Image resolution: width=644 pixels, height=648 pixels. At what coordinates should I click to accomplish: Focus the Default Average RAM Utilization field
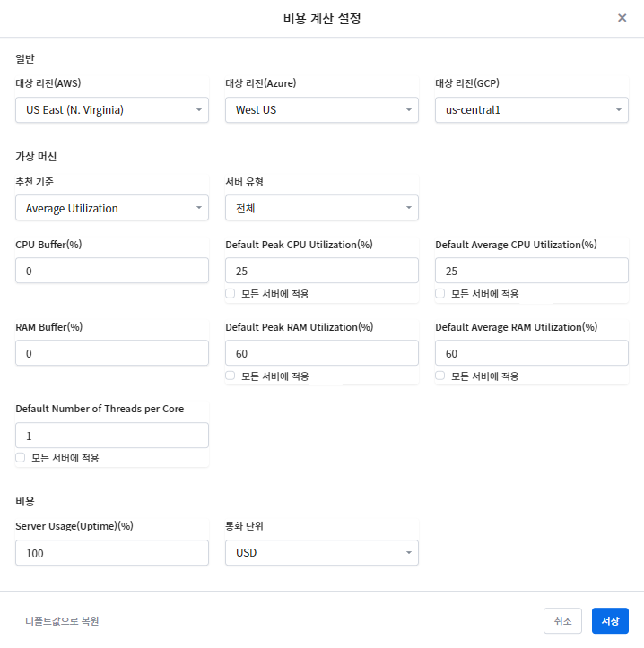[531, 353]
